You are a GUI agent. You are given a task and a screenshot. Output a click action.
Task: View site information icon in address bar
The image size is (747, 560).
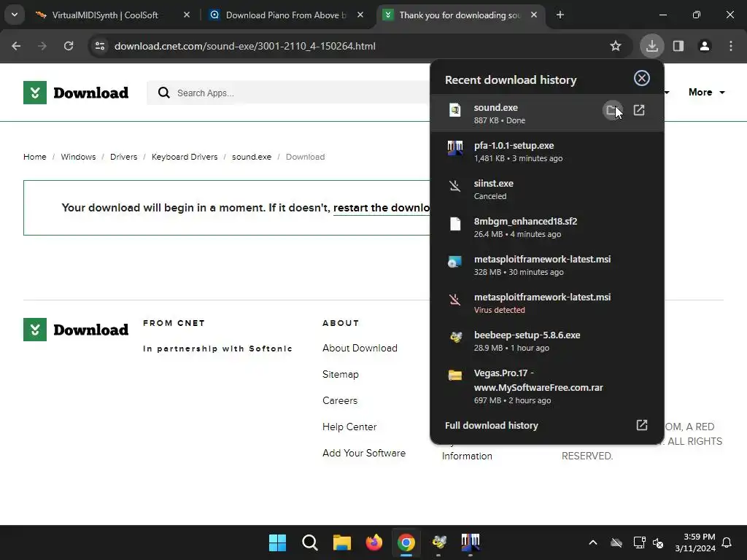pyautogui.click(x=99, y=46)
